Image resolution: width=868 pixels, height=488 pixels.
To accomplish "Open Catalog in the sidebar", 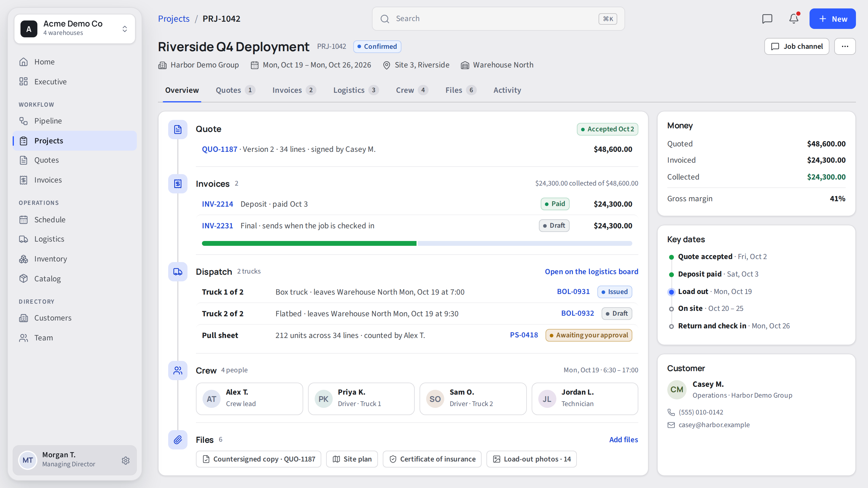I will 75,279.
